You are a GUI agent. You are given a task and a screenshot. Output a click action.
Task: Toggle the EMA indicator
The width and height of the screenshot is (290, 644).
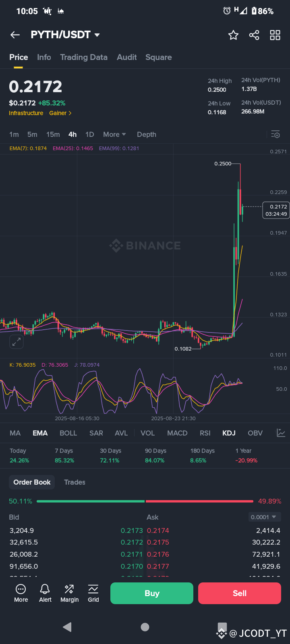pos(40,433)
